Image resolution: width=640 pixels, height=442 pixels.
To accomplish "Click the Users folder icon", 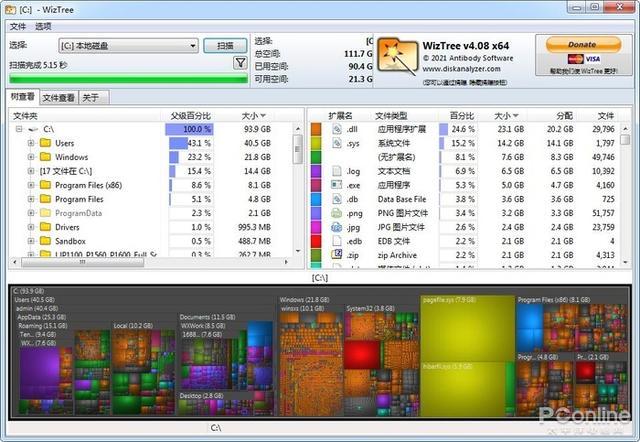I will pos(46,143).
